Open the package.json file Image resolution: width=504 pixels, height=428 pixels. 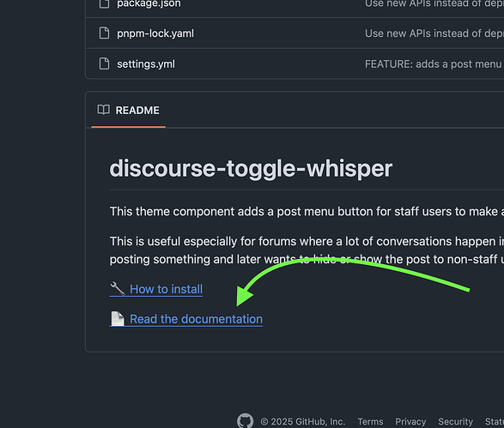(x=149, y=3)
